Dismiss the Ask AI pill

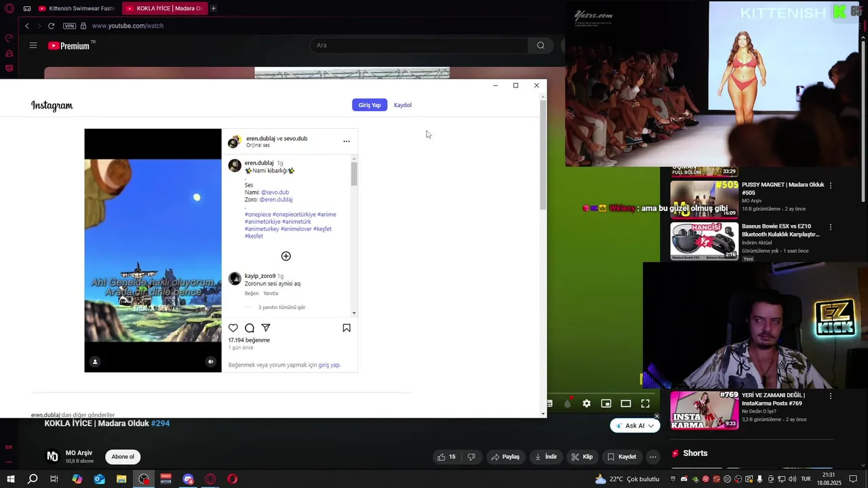point(656,416)
